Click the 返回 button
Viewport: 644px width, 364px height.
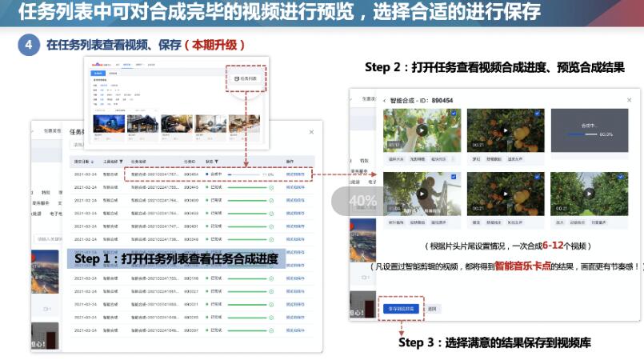431,308
